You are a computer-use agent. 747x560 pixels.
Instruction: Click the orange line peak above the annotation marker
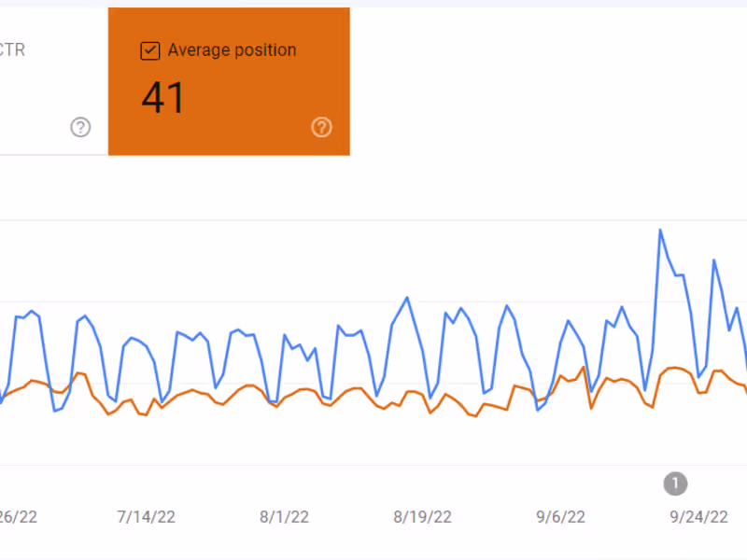coord(676,368)
